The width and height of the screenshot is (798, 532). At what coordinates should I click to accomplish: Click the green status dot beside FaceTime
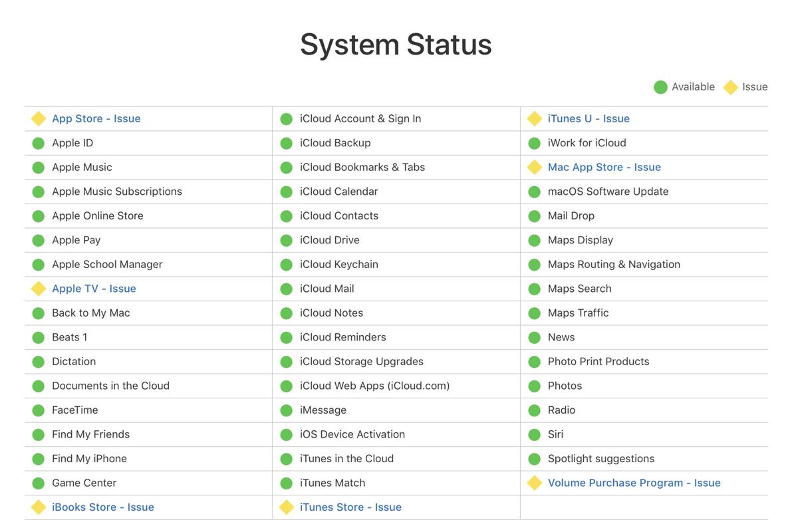coord(39,410)
